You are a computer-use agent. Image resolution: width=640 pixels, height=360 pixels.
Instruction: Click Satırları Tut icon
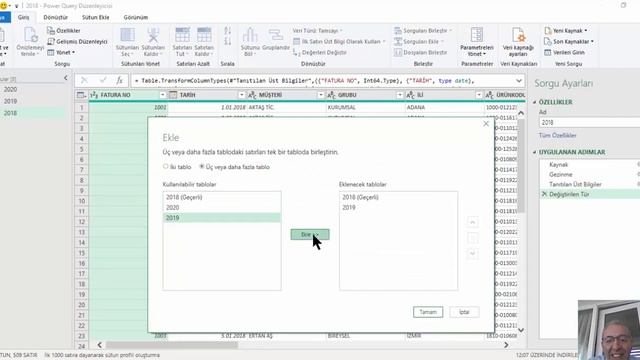(x=182, y=36)
